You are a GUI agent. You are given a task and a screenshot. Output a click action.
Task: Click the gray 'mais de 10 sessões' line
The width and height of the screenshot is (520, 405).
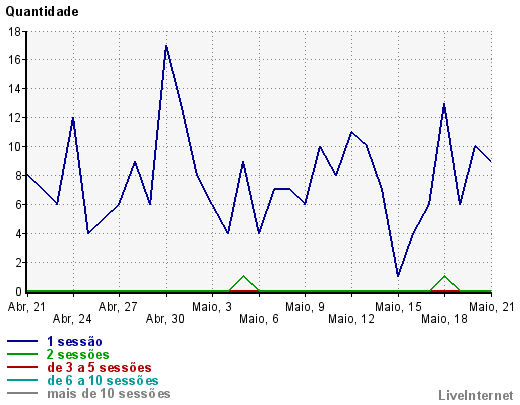point(22,393)
